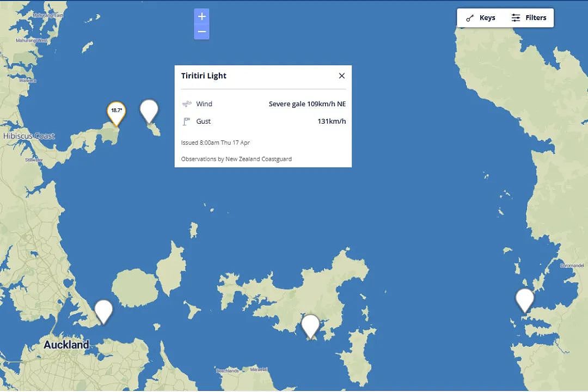Select the marker on Waiheke Island

pos(310,327)
